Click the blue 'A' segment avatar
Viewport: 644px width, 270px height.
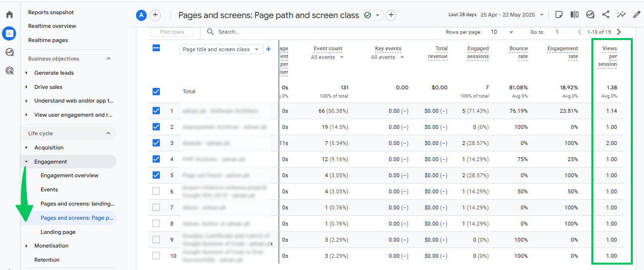point(141,15)
